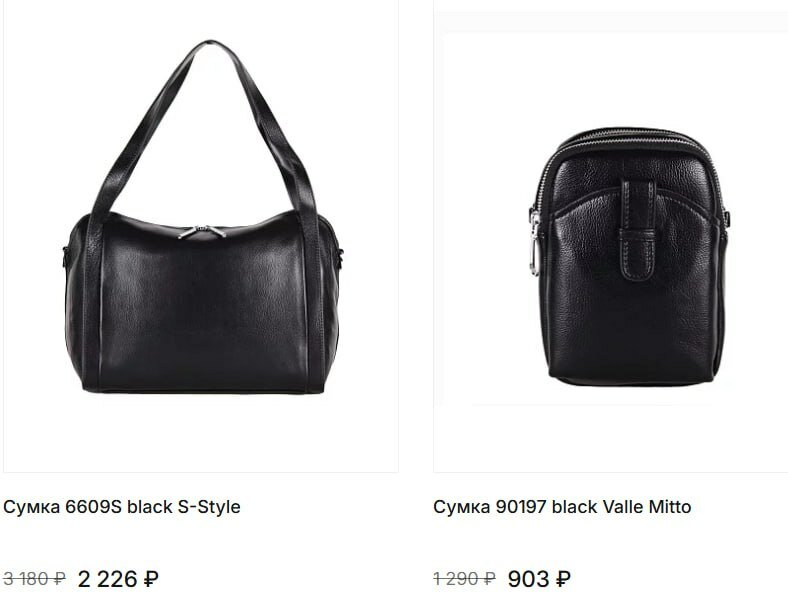Click the ruble sign after 2 226

tap(151, 579)
